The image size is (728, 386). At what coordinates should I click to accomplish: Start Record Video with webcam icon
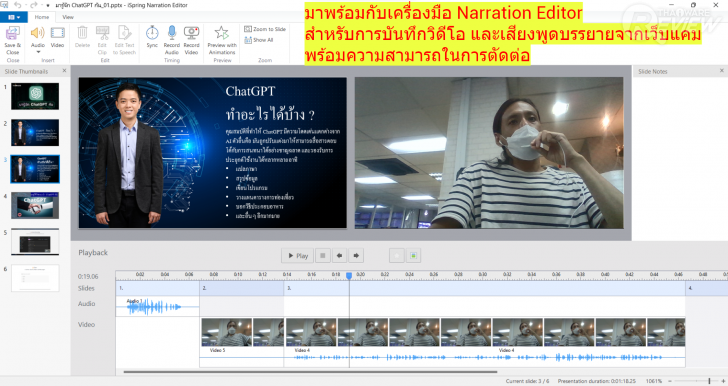[x=191, y=33]
